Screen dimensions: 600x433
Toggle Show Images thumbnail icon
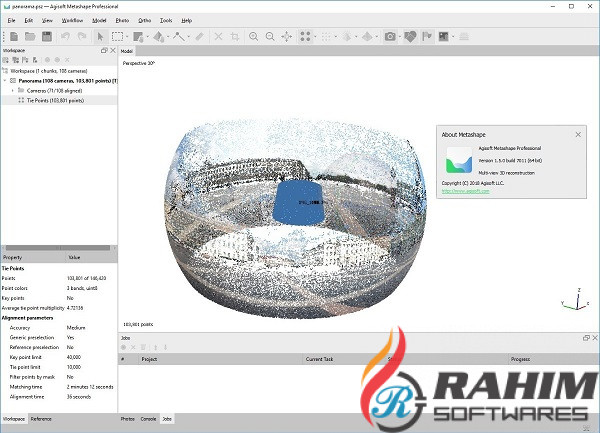(443, 37)
